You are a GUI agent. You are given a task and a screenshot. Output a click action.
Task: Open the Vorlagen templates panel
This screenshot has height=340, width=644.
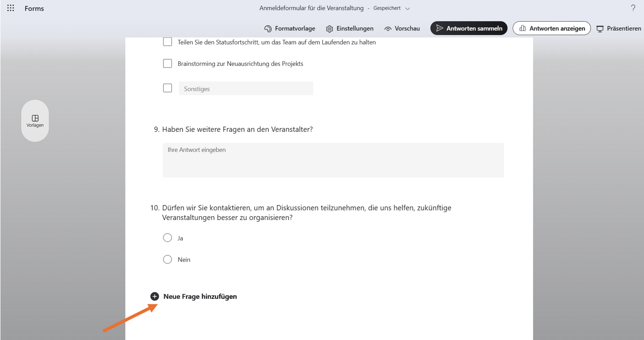[x=35, y=121]
